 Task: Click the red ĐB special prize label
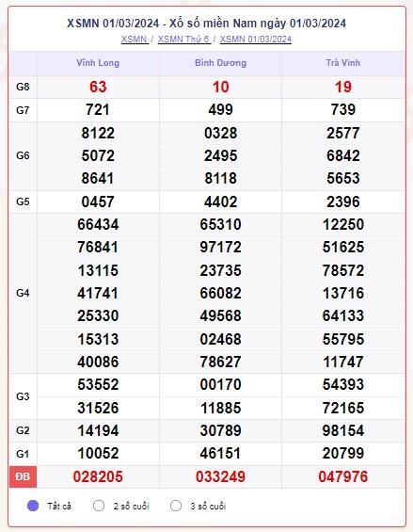coord(23,476)
